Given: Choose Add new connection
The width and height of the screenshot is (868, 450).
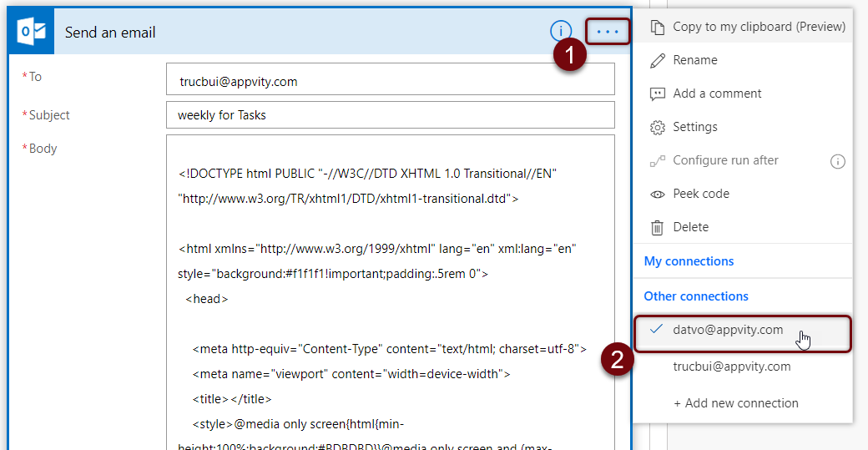Looking at the screenshot, I should click(735, 403).
